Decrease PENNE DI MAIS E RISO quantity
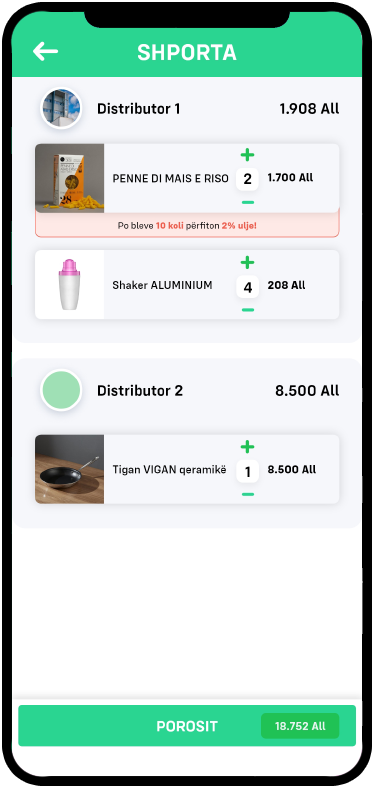 click(247, 203)
